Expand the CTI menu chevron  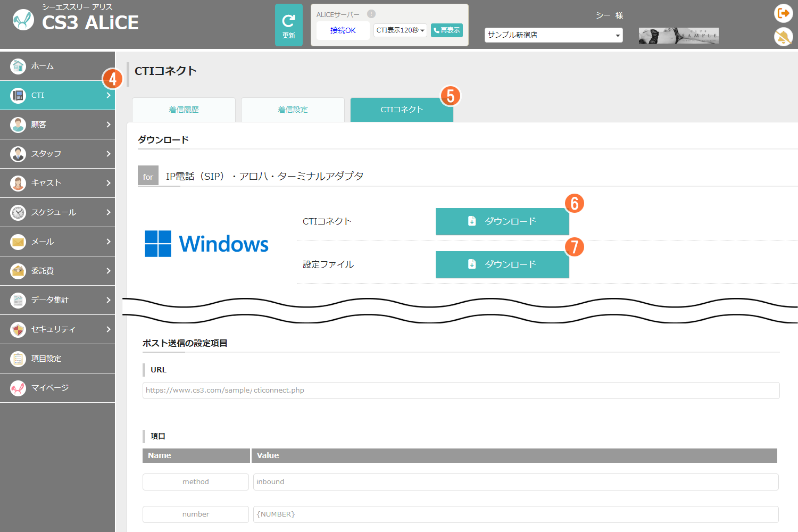tap(108, 95)
